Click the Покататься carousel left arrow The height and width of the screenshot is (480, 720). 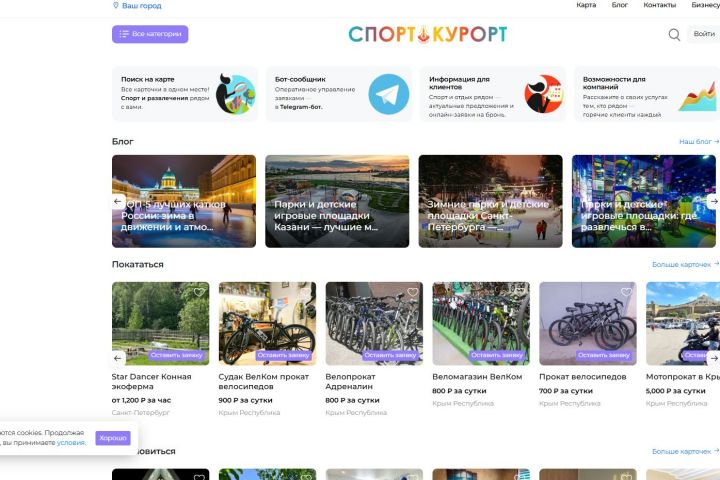118,358
